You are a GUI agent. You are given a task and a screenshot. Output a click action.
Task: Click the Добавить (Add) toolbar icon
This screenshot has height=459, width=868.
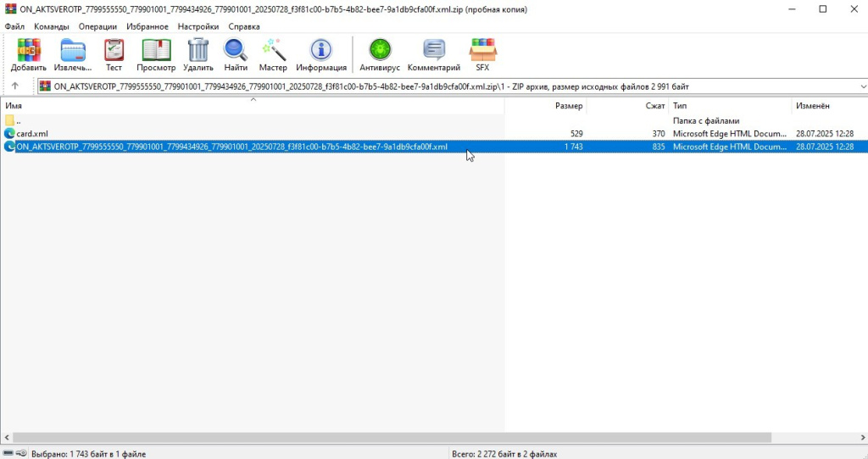[29, 53]
